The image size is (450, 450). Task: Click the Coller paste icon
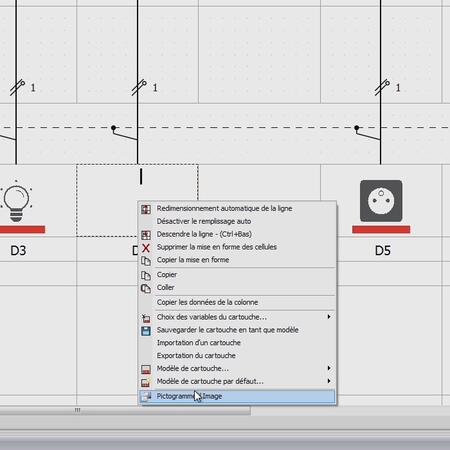[x=146, y=288]
